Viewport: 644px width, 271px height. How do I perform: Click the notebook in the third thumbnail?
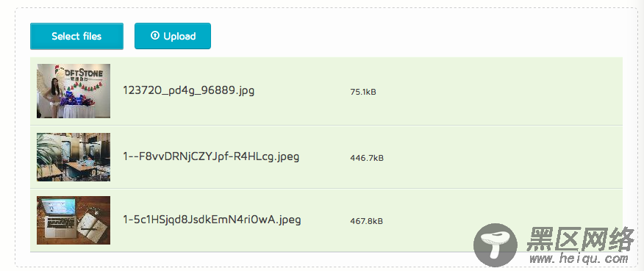point(92,225)
